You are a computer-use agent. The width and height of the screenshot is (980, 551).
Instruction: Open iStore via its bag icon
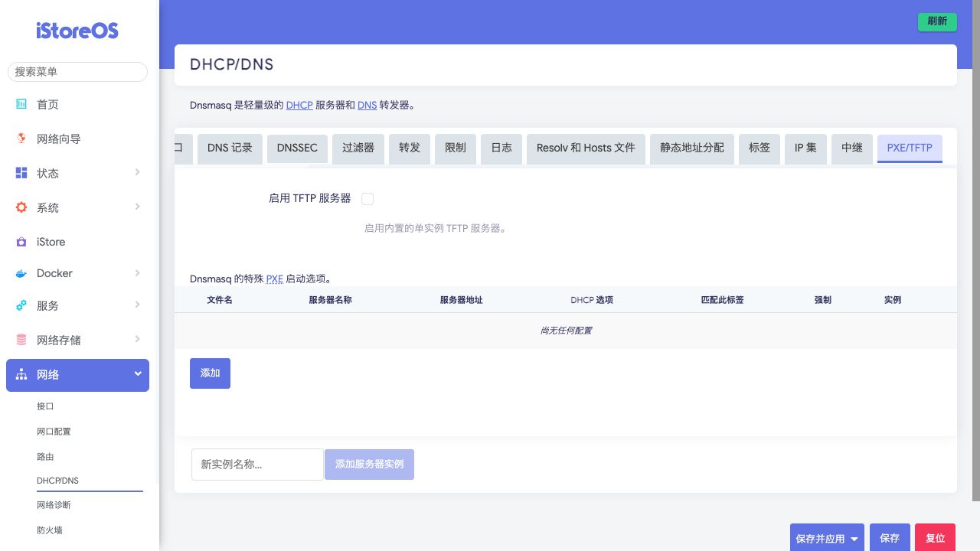pyautogui.click(x=21, y=242)
